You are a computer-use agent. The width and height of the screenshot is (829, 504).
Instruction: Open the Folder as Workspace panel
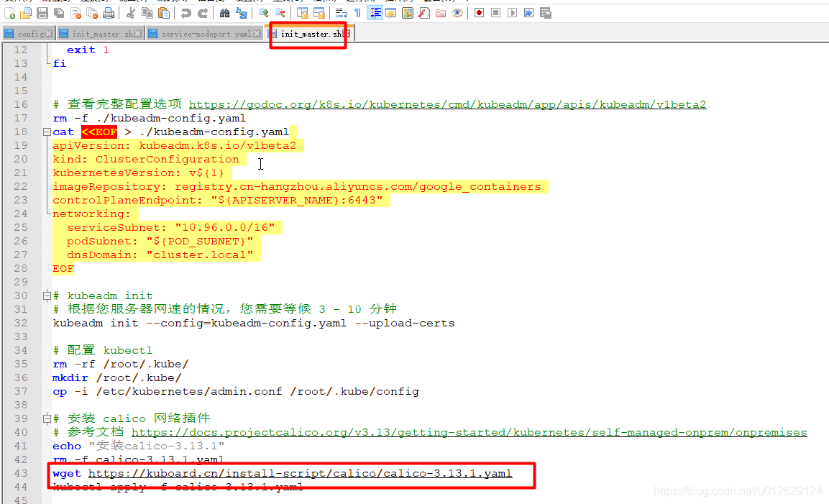coord(441,13)
